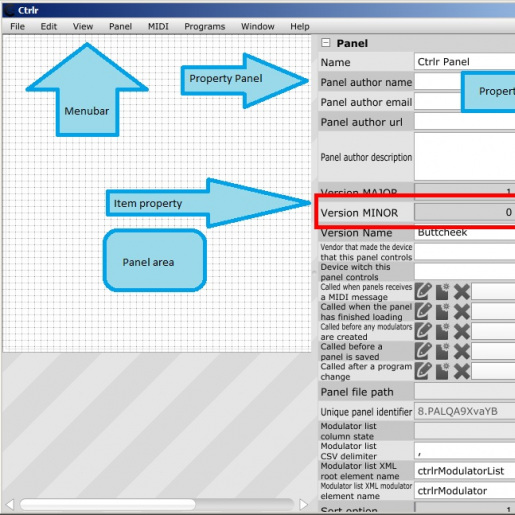Create new method for panel finished loading

[x=442, y=312]
